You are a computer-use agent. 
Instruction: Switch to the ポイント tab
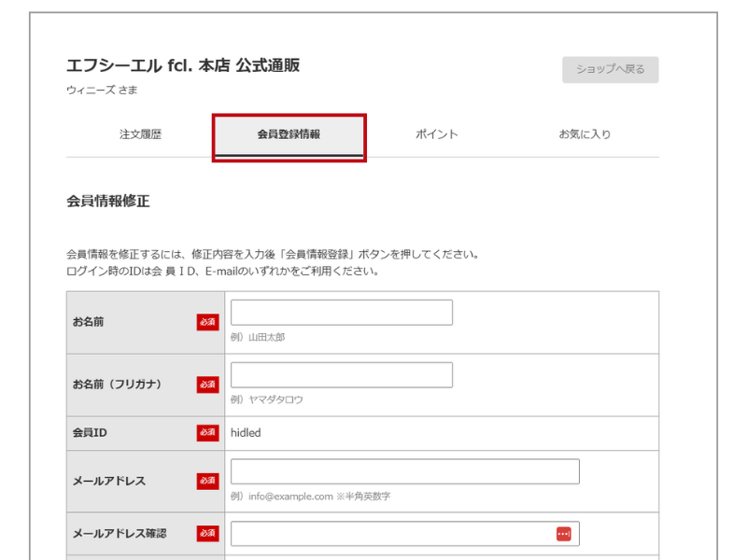[436, 134]
